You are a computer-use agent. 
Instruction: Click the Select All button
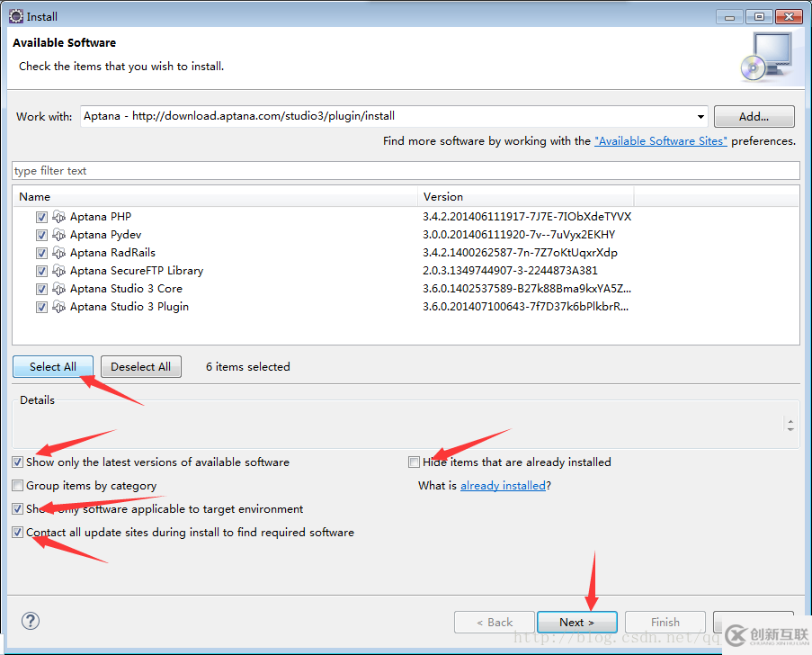(53, 367)
